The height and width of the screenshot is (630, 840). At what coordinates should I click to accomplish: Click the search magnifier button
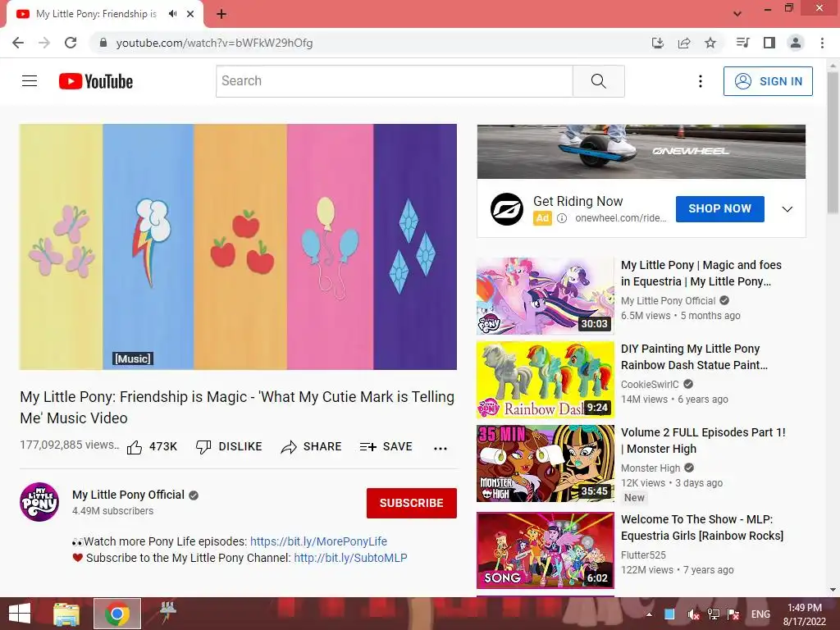(598, 81)
